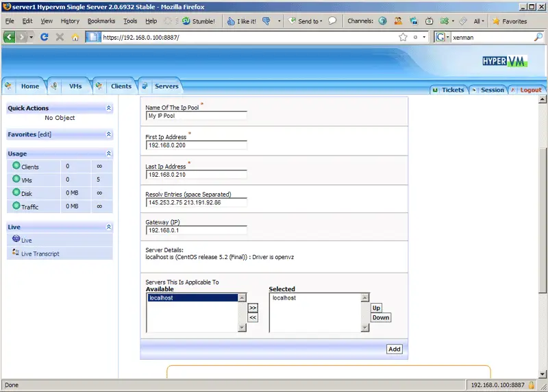Click the Live globe icon in sidebar
Viewport: 548px width, 392px height.
[16, 239]
